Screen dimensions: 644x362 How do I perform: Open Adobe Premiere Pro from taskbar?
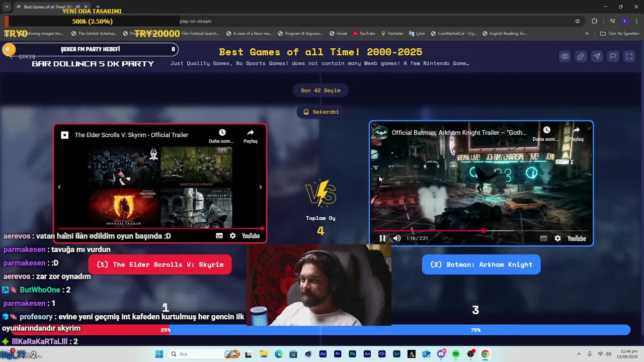pyautogui.click(x=338, y=354)
